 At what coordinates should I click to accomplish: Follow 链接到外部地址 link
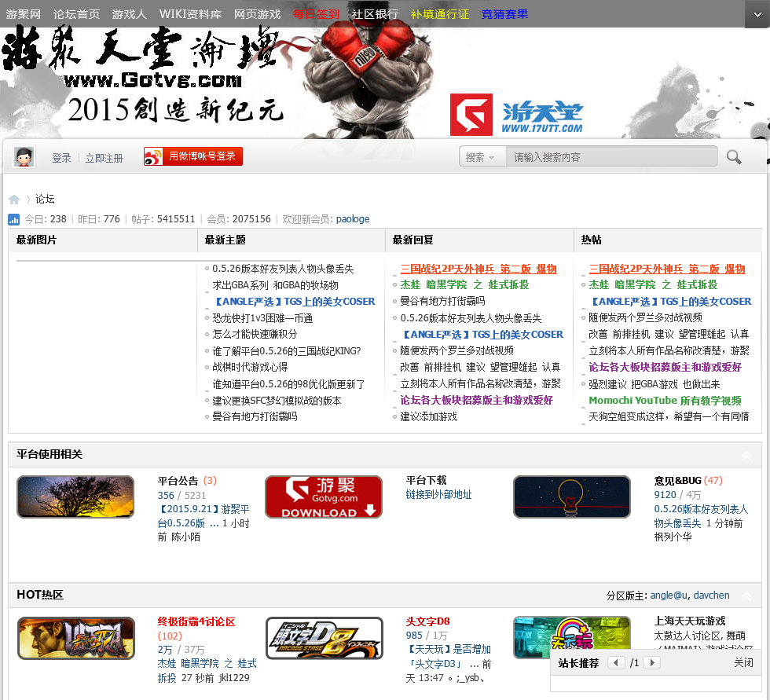[x=438, y=494]
